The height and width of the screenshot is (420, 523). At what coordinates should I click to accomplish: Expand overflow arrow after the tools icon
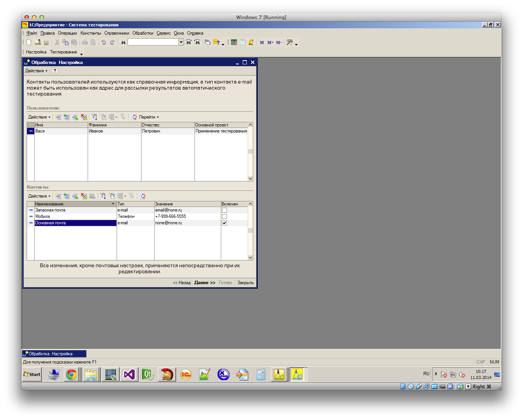point(296,44)
